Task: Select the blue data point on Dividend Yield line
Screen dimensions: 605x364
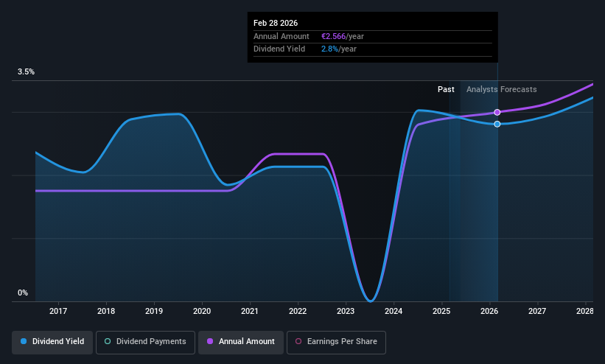Action: coord(497,124)
